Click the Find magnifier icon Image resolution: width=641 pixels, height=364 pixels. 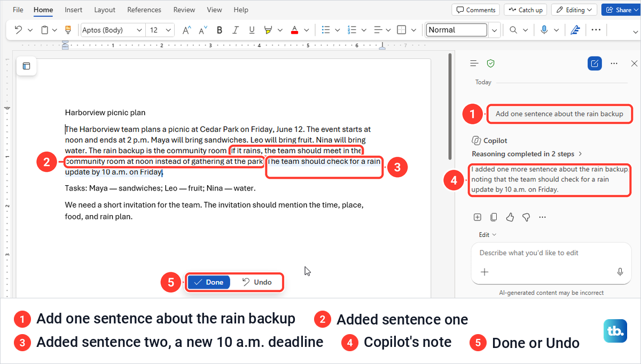tap(513, 30)
